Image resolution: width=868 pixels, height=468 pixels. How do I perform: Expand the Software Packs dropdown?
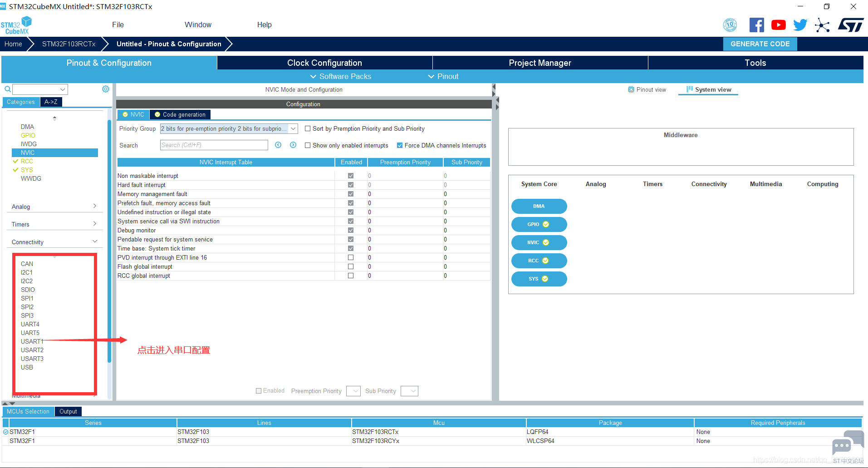coord(340,76)
